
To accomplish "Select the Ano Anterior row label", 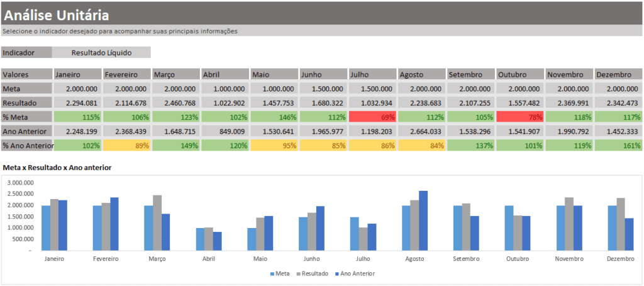I will tap(26, 131).
